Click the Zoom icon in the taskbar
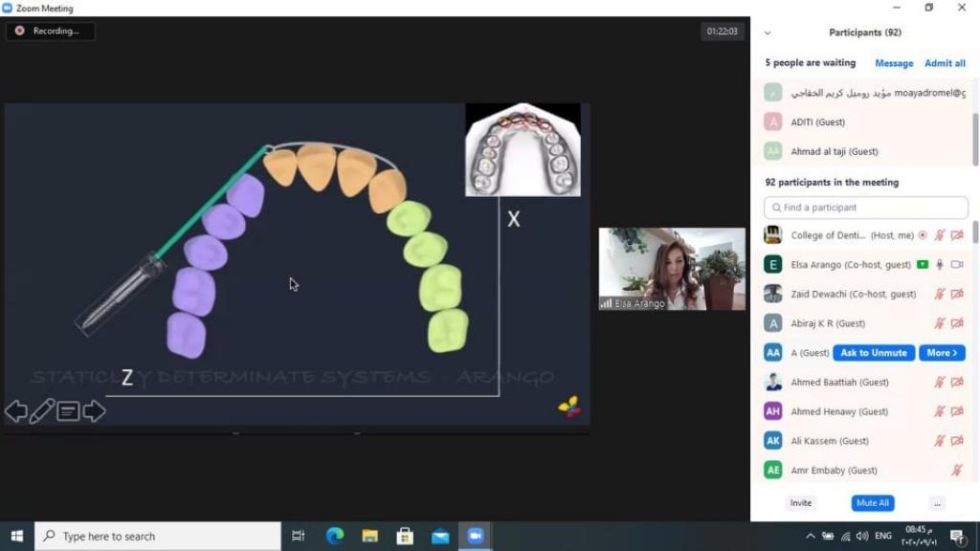The width and height of the screenshot is (980, 551). [475, 536]
